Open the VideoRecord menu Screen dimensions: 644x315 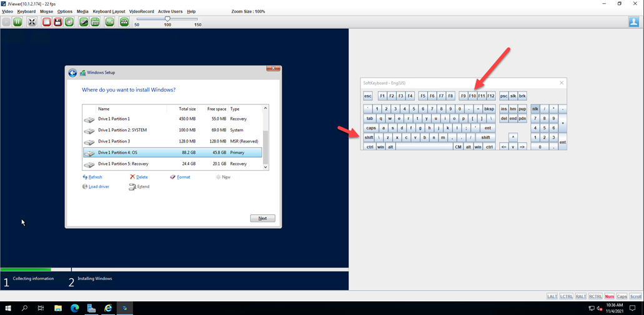(x=142, y=11)
